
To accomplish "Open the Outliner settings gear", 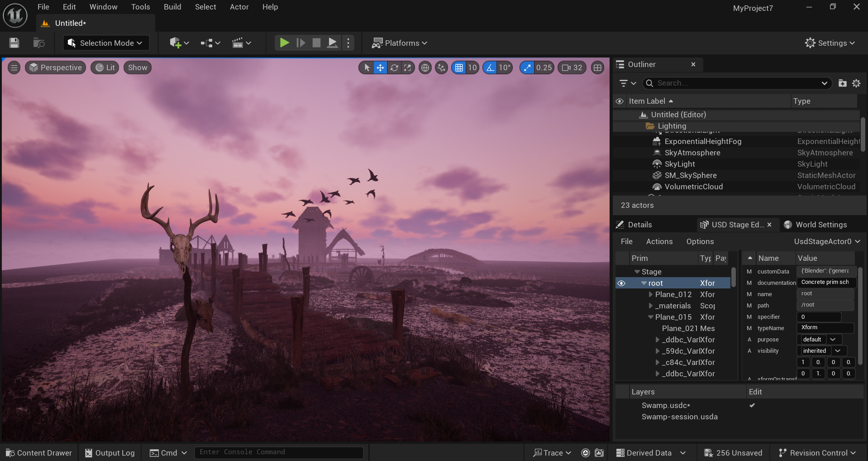I will pos(856,83).
